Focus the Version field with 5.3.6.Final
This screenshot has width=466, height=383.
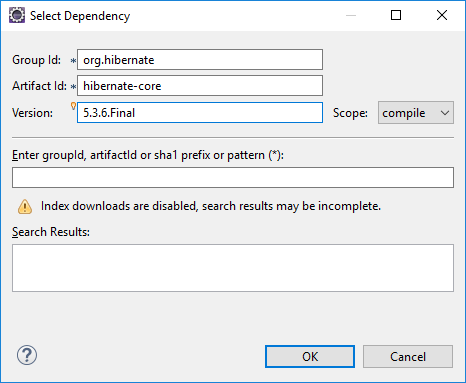tap(200, 113)
